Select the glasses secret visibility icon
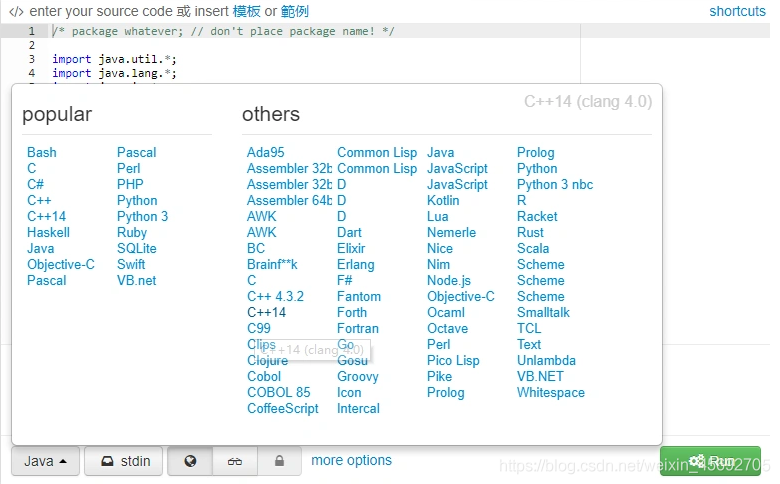 tap(235, 461)
